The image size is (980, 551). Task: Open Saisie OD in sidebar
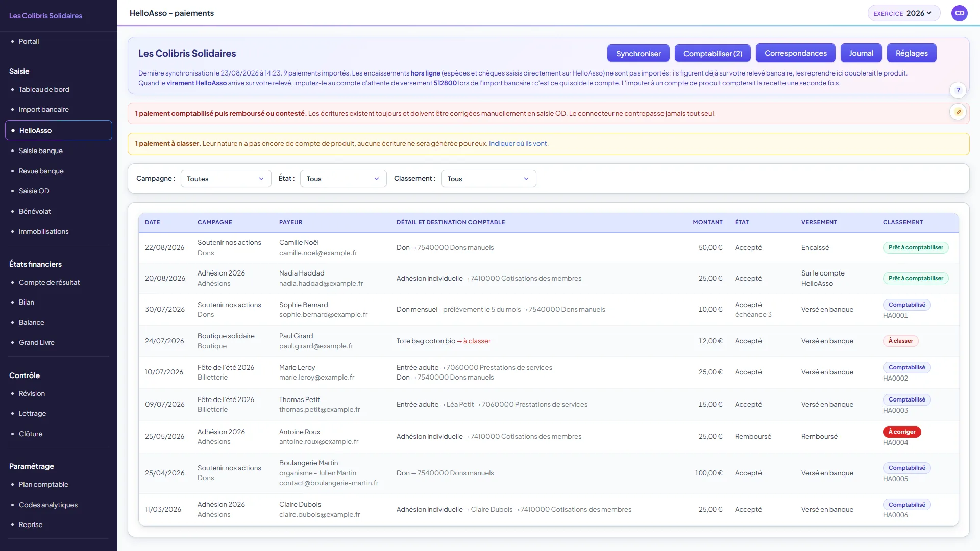34,191
